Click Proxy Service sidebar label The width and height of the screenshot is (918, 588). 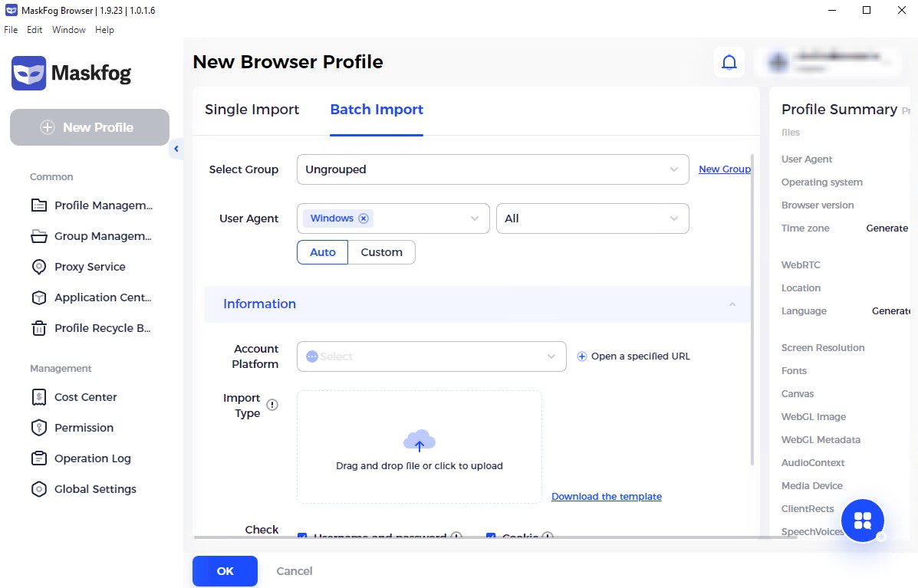[x=90, y=267]
